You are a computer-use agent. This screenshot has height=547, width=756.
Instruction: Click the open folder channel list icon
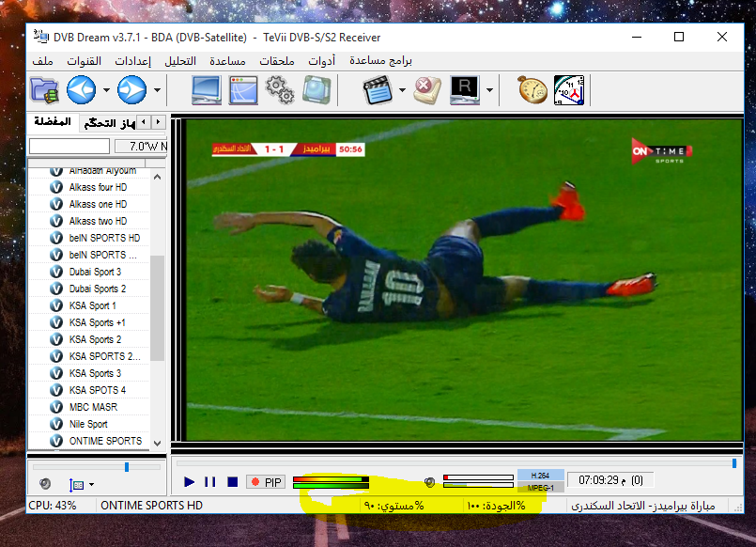pyautogui.click(x=44, y=90)
